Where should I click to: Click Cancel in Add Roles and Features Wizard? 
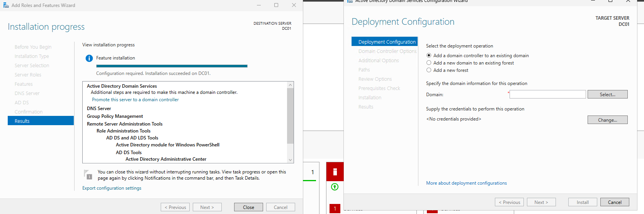[280, 207]
